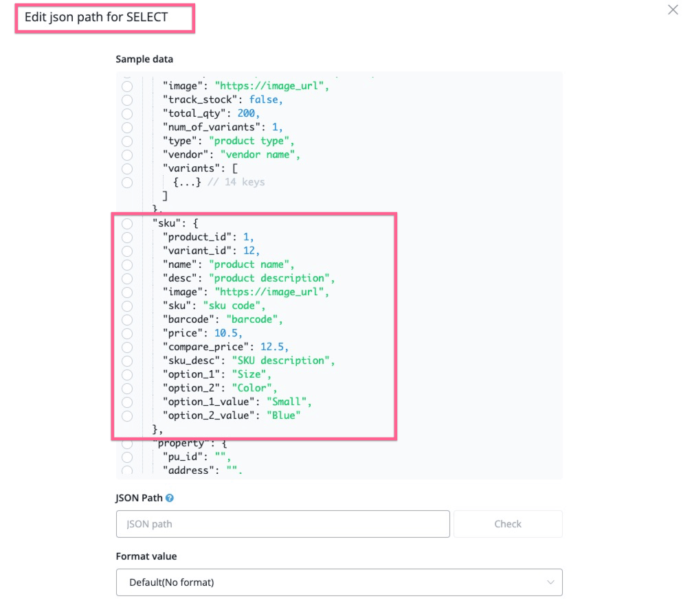
Task: Open the Format value dropdown
Action: [339, 582]
